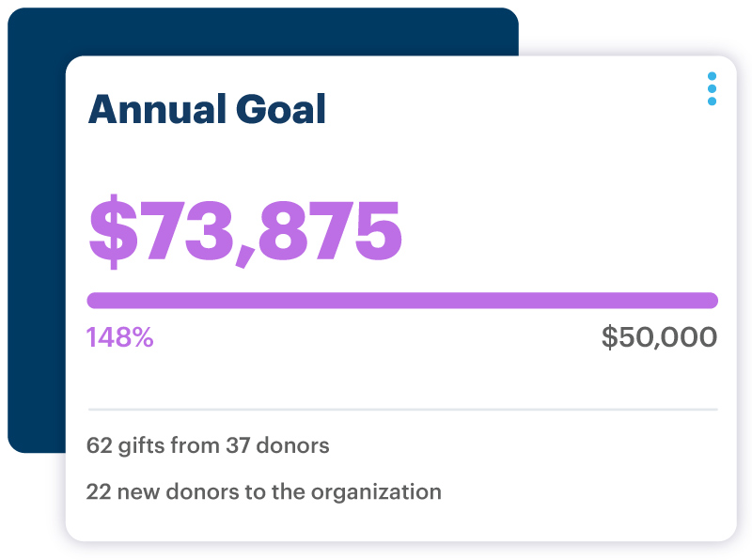Open the 62 gifts from 37 donors detail

click(208, 445)
